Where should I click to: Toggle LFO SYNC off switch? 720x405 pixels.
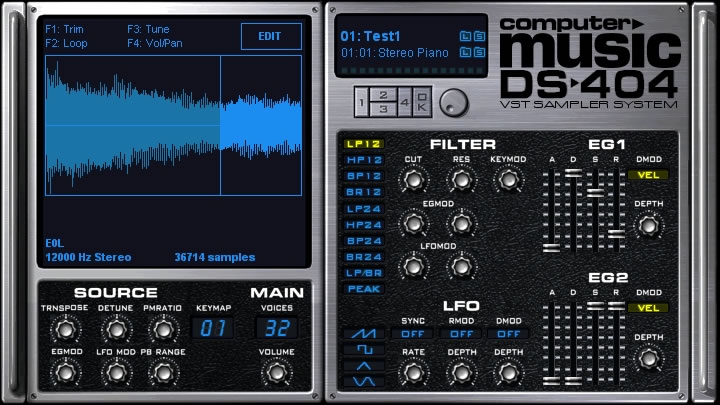413,333
